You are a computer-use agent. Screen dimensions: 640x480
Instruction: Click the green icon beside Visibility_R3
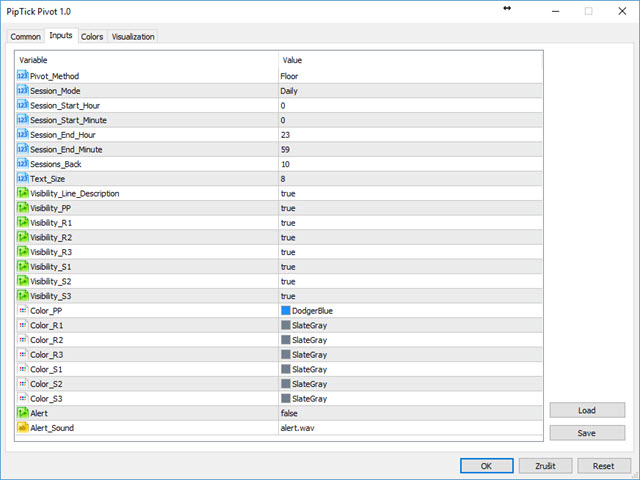[x=22, y=252]
